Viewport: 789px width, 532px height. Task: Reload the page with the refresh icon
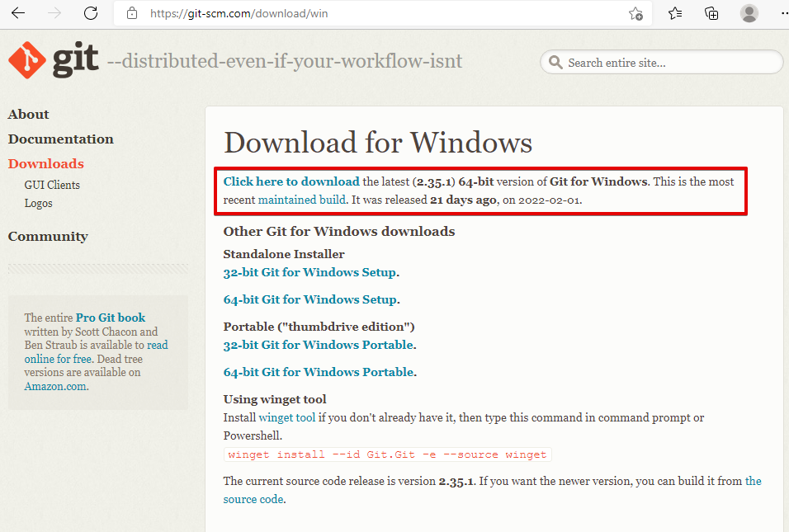pyautogui.click(x=91, y=13)
